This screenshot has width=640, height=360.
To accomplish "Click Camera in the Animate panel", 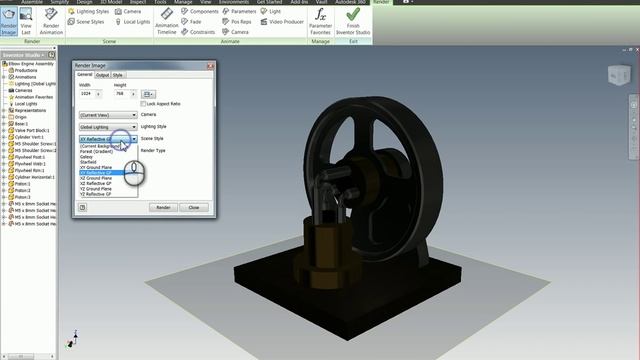I will pos(236,32).
